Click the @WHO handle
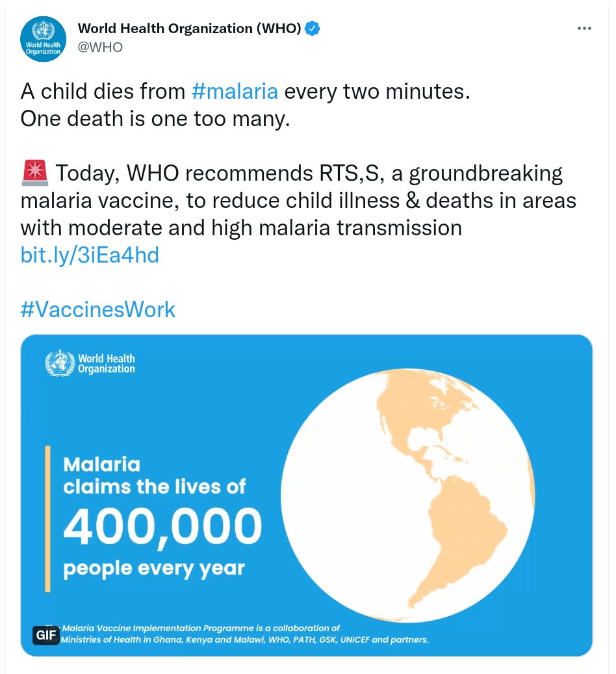The image size is (616, 674). point(100,47)
